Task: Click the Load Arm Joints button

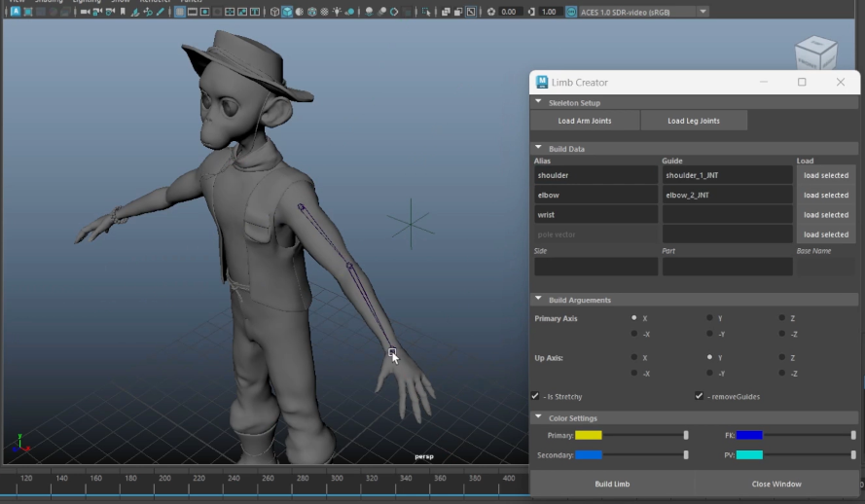Action: point(585,121)
